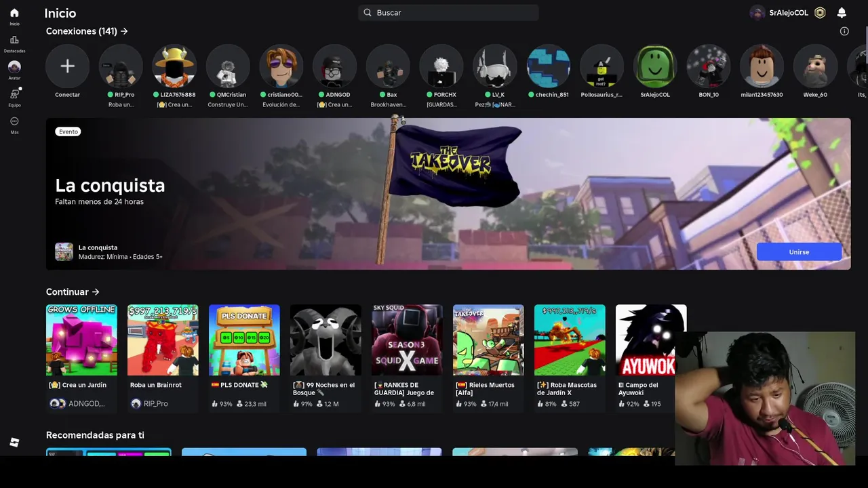Click the 6,8 mil player count
The image size is (868, 488).
[412, 404]
